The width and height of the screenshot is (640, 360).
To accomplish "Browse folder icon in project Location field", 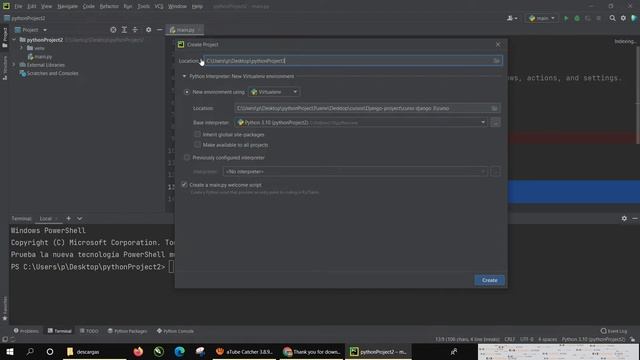I will (496, 61).
